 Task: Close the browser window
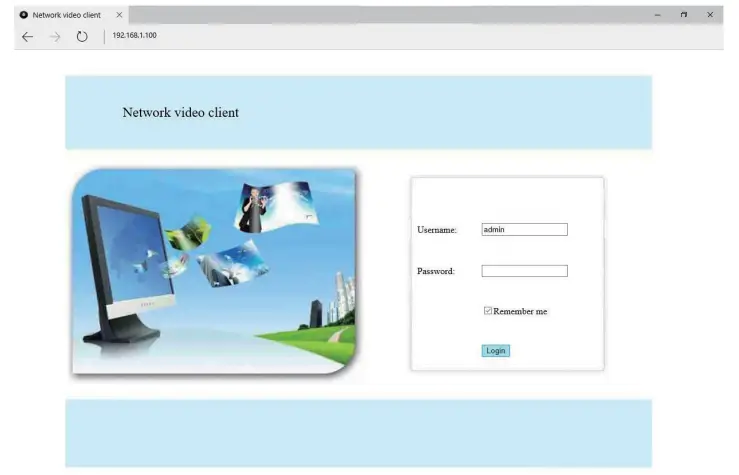[710, 15]
